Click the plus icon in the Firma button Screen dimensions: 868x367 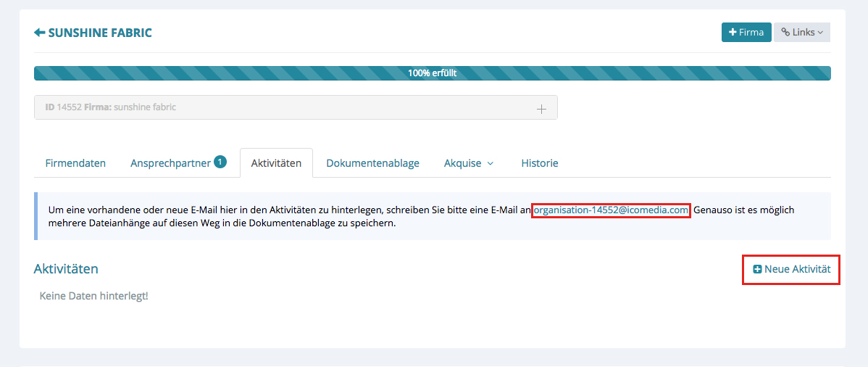point(733,33)
